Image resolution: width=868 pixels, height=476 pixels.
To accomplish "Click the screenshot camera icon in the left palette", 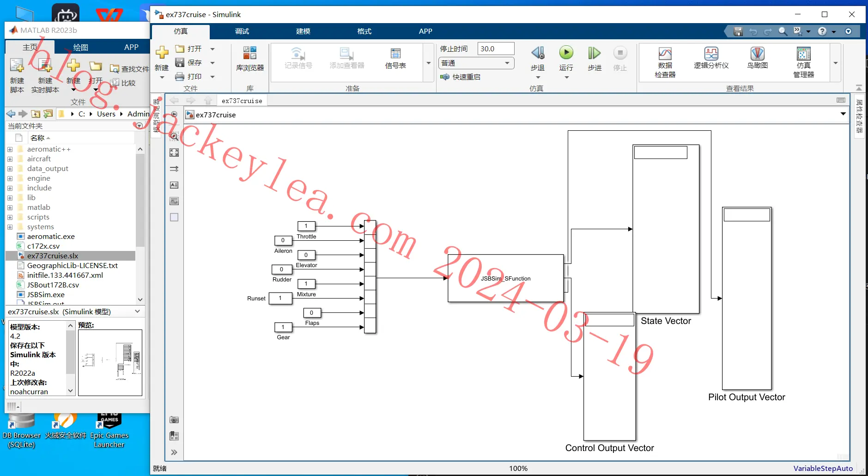I will tap(174, 420).
